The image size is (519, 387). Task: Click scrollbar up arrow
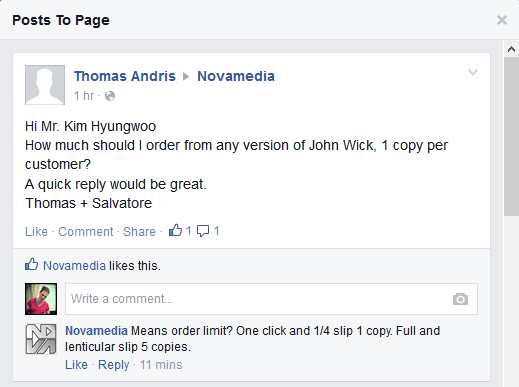click(x=511, y=49)
